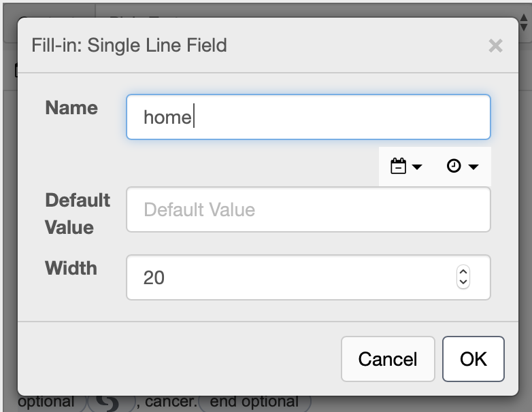Click the up arrow of the top-right spinner
The width and height of the screenshot is (532, 412).
pyautogui.click(x=524, y=18)
